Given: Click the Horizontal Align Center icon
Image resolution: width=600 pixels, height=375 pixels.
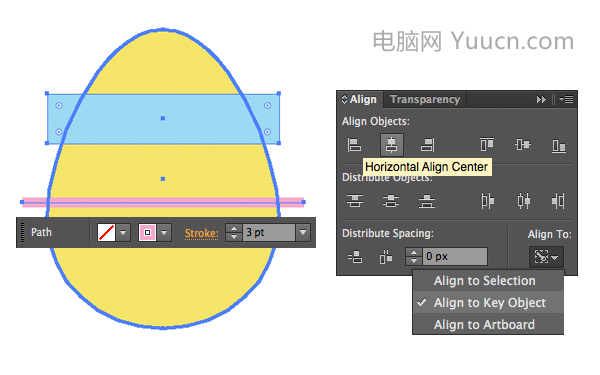Looking at the screenshot, I should [391, 145].
